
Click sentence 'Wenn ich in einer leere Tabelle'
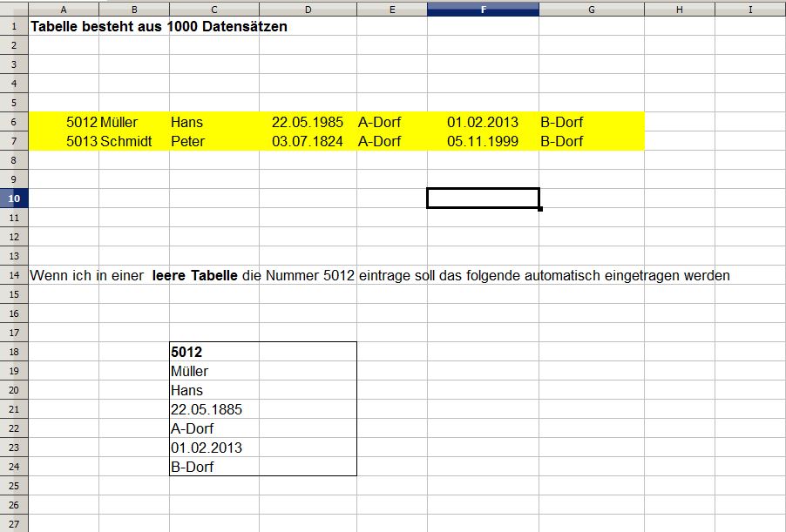coord(134,275)
